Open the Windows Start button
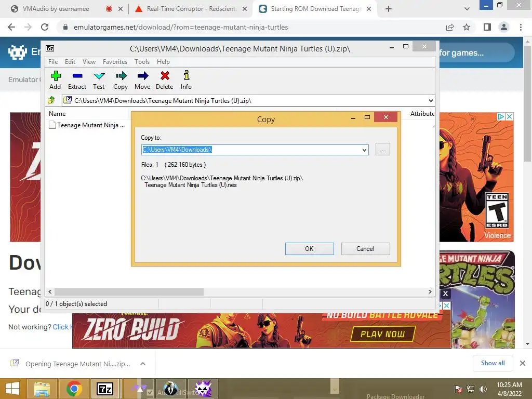 click(x=12, y=389)
